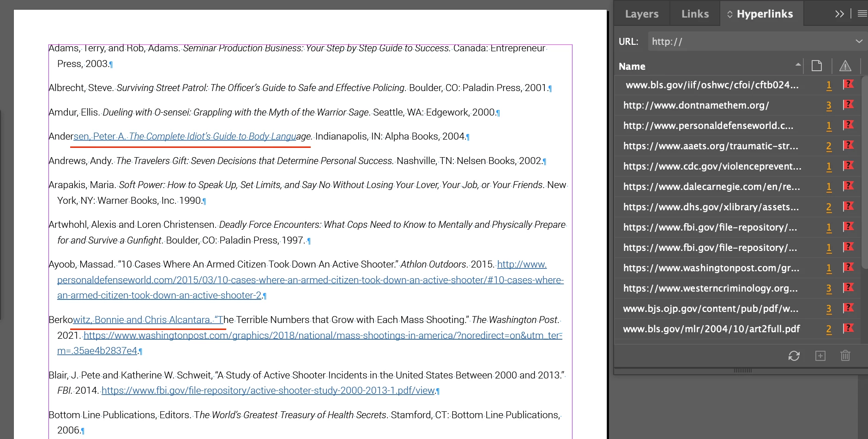Click red status flag for washingtonpost.com row
This screenshot has width=868, height=439.
coord(849,267)
